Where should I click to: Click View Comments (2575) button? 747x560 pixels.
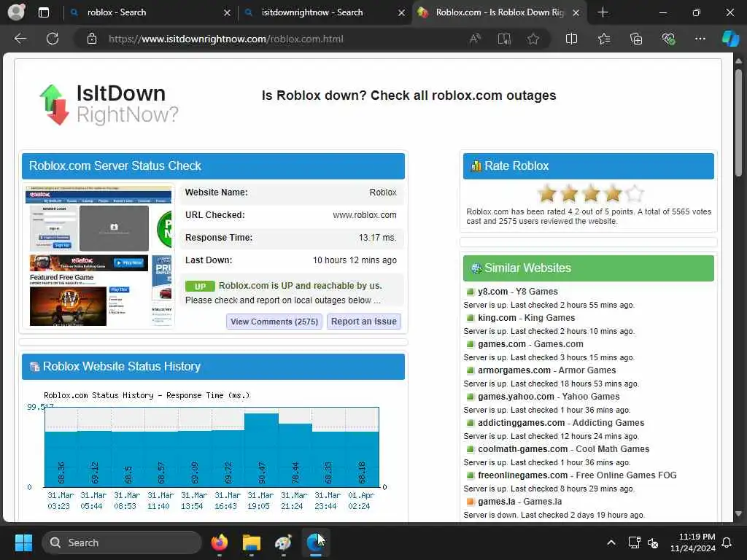274,322
